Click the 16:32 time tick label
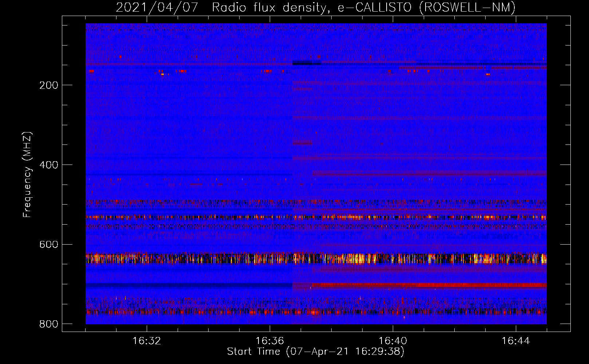 (x=147, y=341)
